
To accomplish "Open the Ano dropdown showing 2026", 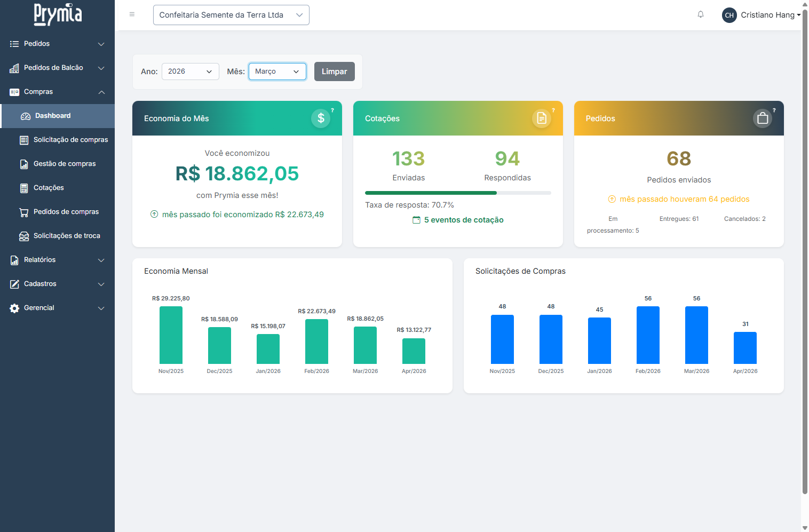I will 190,71.
